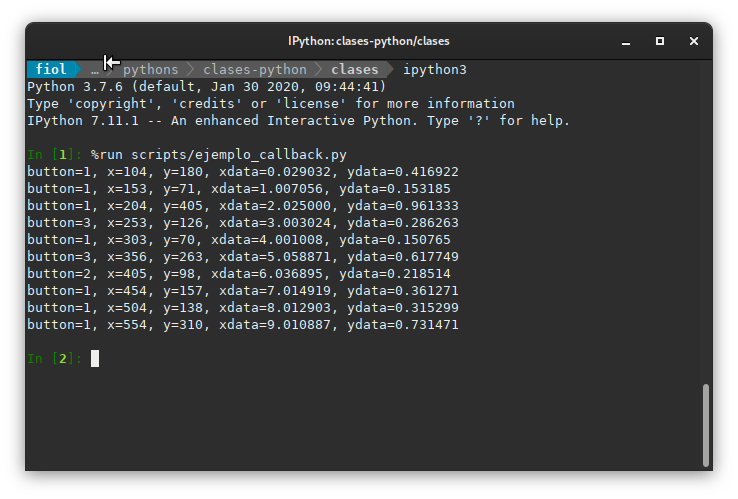Click the 'pythons' path segment

[150, 70]
